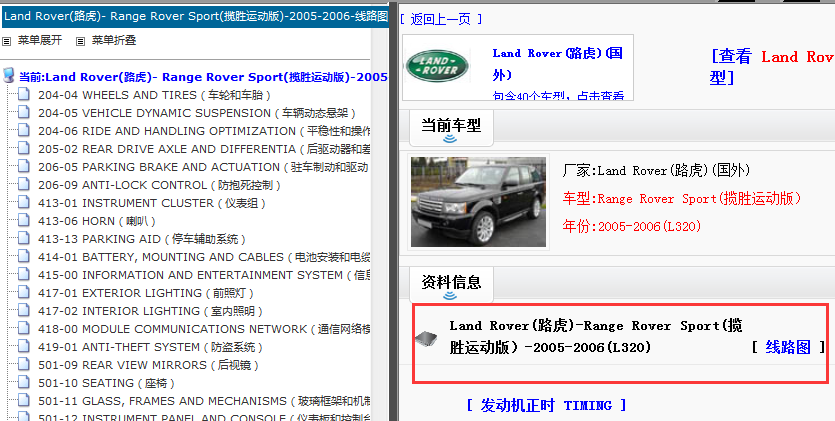
Task: Select tree root 当前:Land Rover(路虎)- Range Rover Sport
Action: pyautogui.click(x=203, y=77)
